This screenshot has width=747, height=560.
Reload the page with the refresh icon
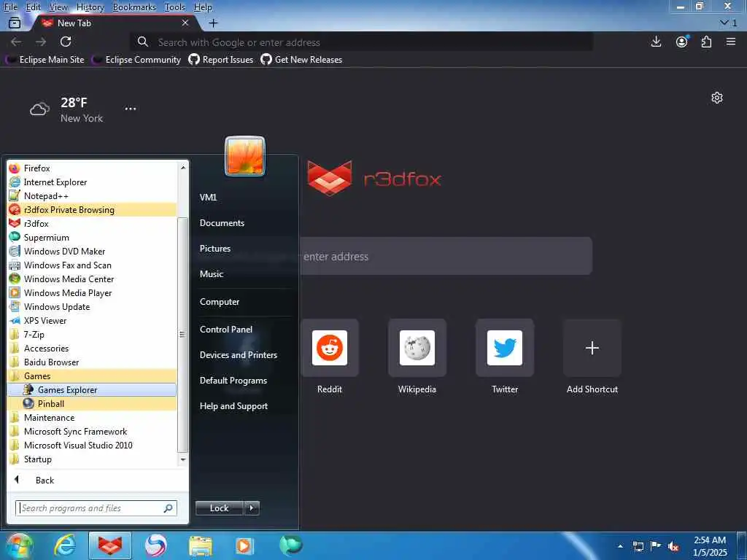[x=66, y=42]
